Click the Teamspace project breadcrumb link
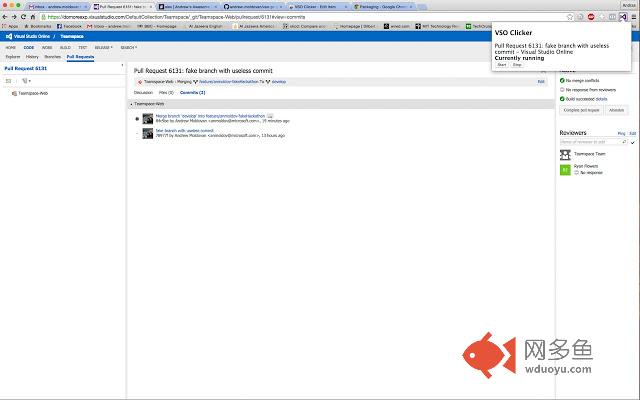 coord(72,36)
